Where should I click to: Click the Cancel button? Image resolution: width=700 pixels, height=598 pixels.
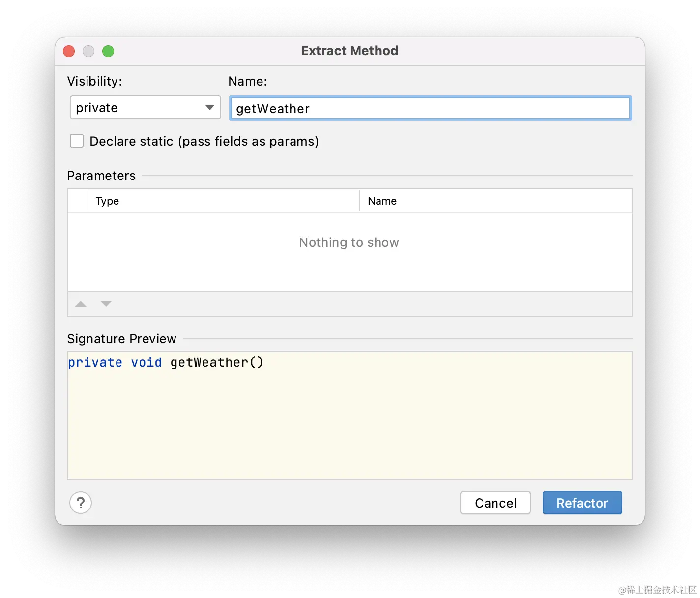496,503
